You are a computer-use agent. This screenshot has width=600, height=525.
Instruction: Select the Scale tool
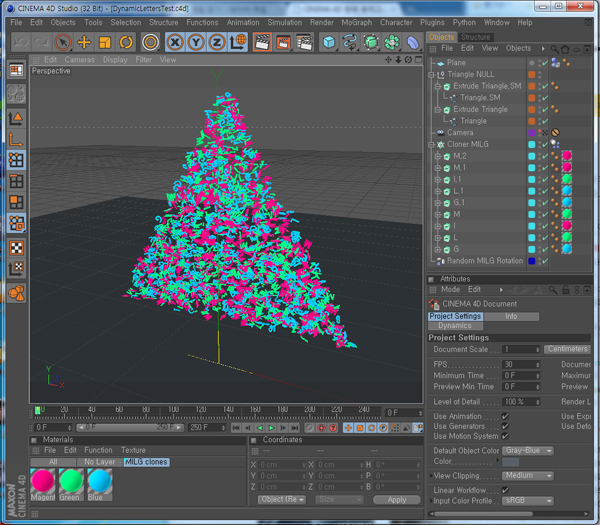point(105,42)
